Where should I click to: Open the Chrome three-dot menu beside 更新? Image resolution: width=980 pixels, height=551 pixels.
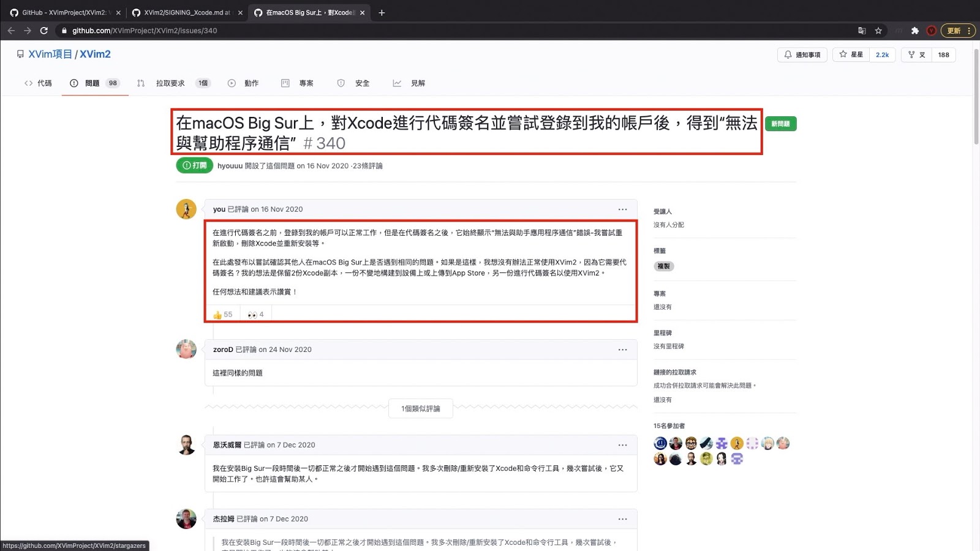pos(969,31)
